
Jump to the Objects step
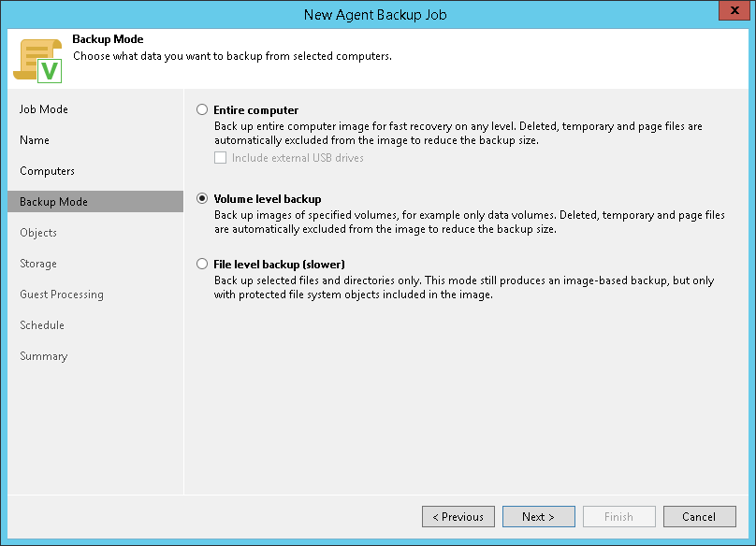pyautogui.click(x=38, y=233)
